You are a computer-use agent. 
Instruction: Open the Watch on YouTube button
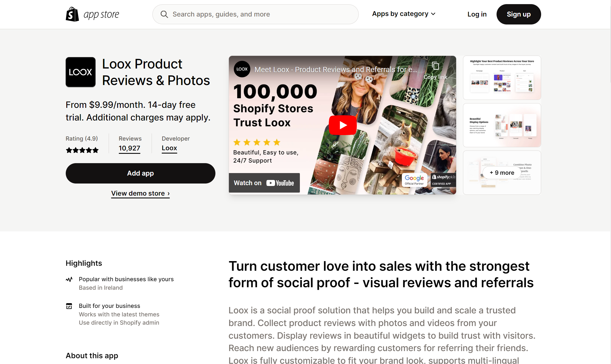click(x=264, y=183)
